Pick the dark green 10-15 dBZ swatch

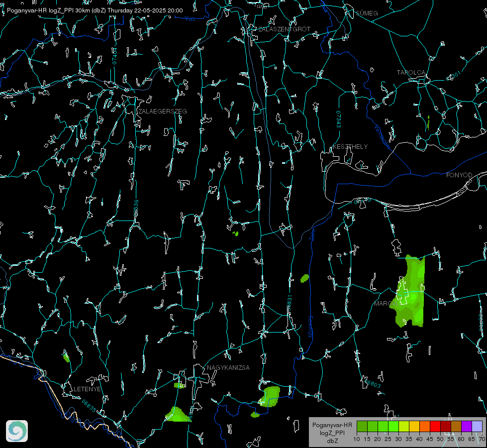coord(362,426)
